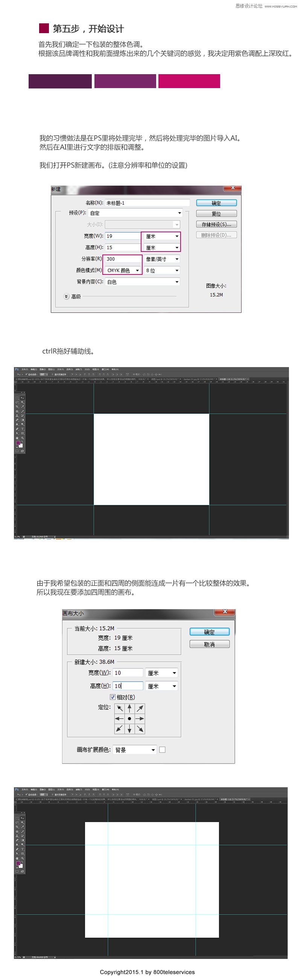The image size is (301, 980).
Task: Click 名称(N) field containing 未标题-1
Action: pyautogui.click(x=147, y=203)
